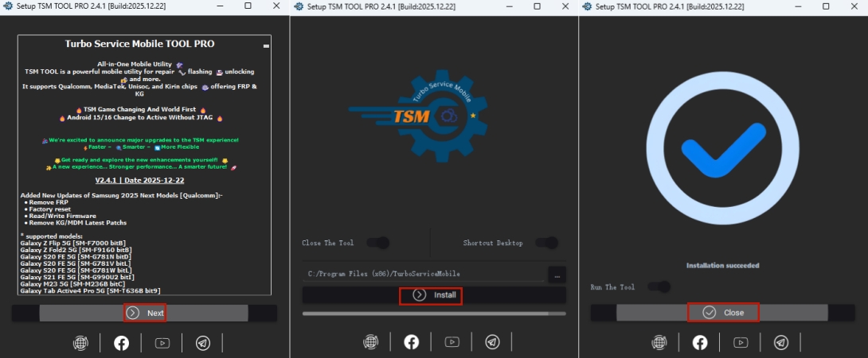Maximize the middle setup window

click(537, 6)
